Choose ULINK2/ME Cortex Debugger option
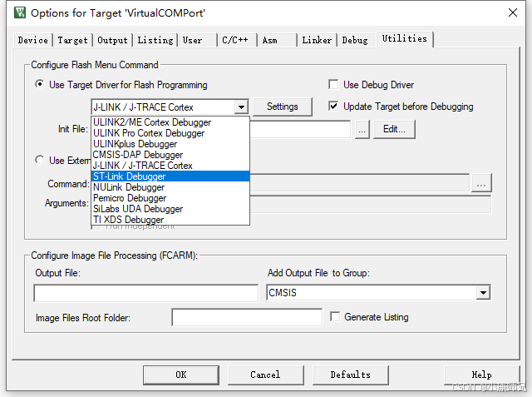 170,122
